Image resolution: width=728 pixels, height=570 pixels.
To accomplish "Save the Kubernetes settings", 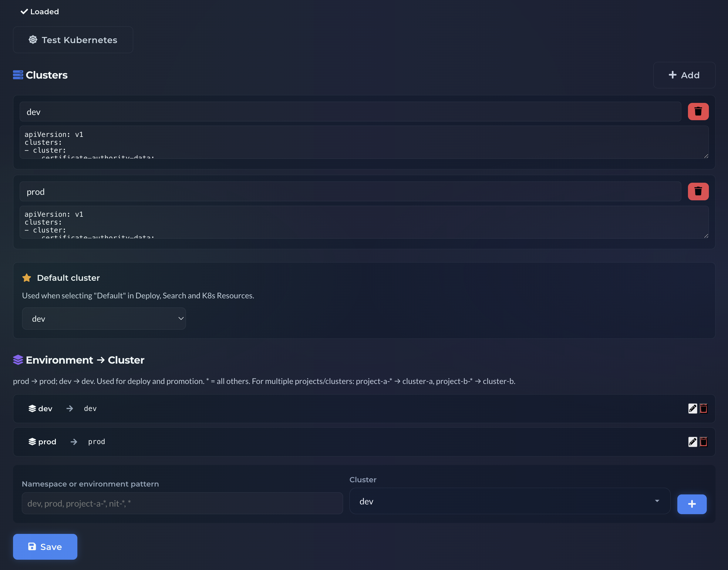I will [x=45, y=547].
